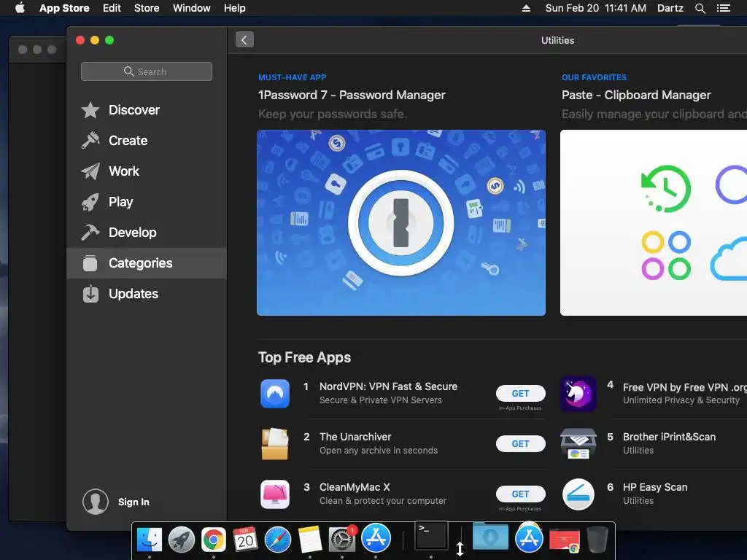The height and width of the screenshot is (560, 747).
Task: Open the Store menu
Action: click(x=147, y=8)
